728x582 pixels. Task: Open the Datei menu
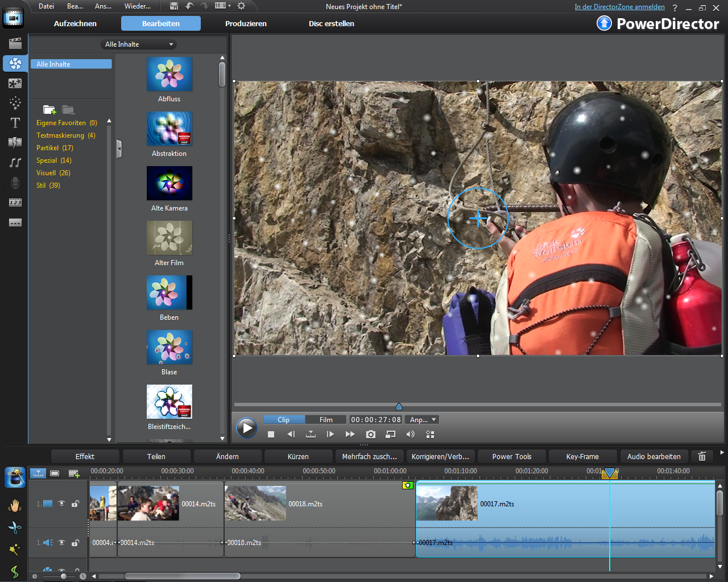coord(47,6)
